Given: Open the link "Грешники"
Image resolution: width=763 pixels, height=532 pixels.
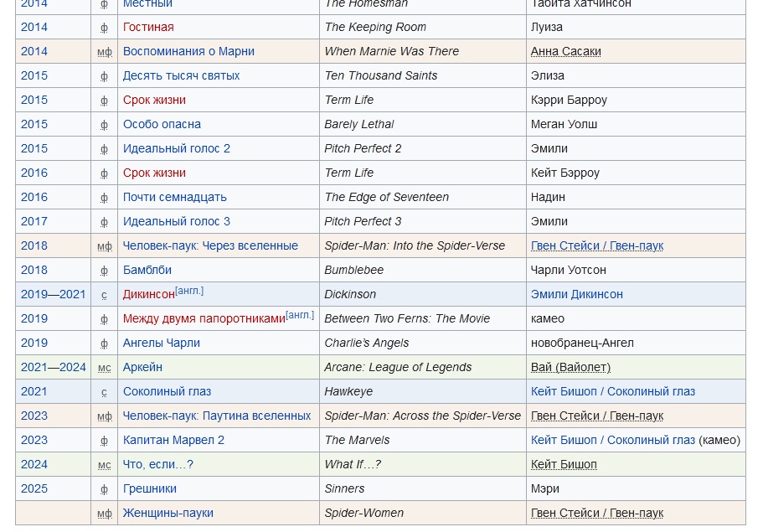Looking at the screenshot, I should click(149, 489).
